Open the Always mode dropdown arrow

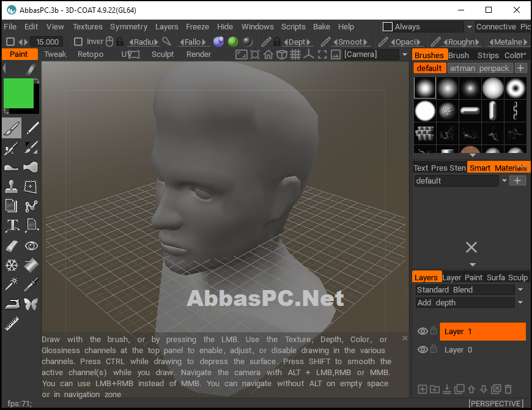pyautogui.click(x=469, y=27)
